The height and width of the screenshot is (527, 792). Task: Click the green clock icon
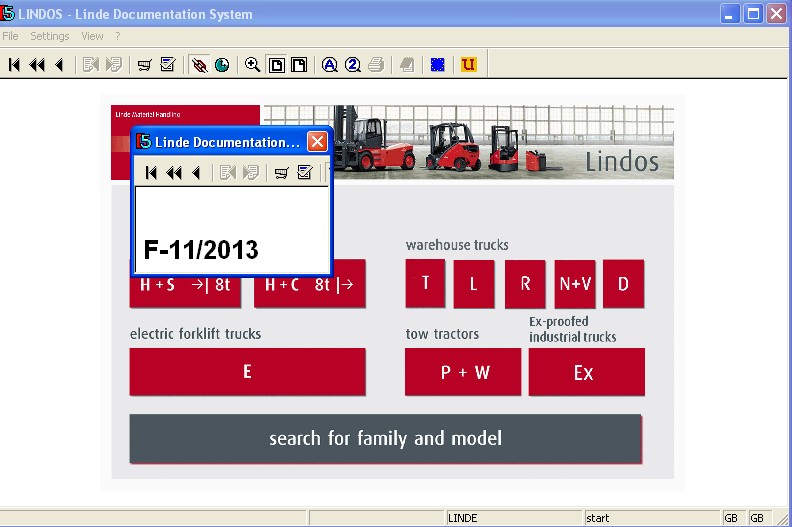(222, 65)
